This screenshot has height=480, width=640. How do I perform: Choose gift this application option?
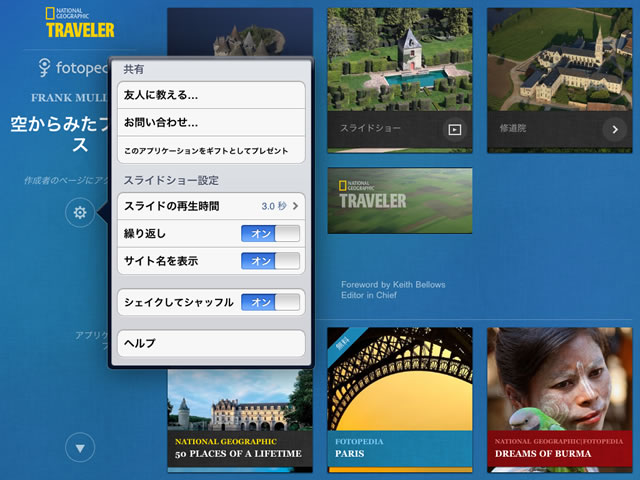point(211,150)
